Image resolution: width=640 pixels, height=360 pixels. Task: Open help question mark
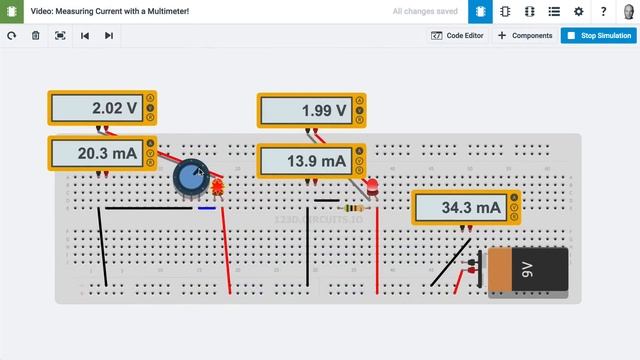(x=603, y=11)
